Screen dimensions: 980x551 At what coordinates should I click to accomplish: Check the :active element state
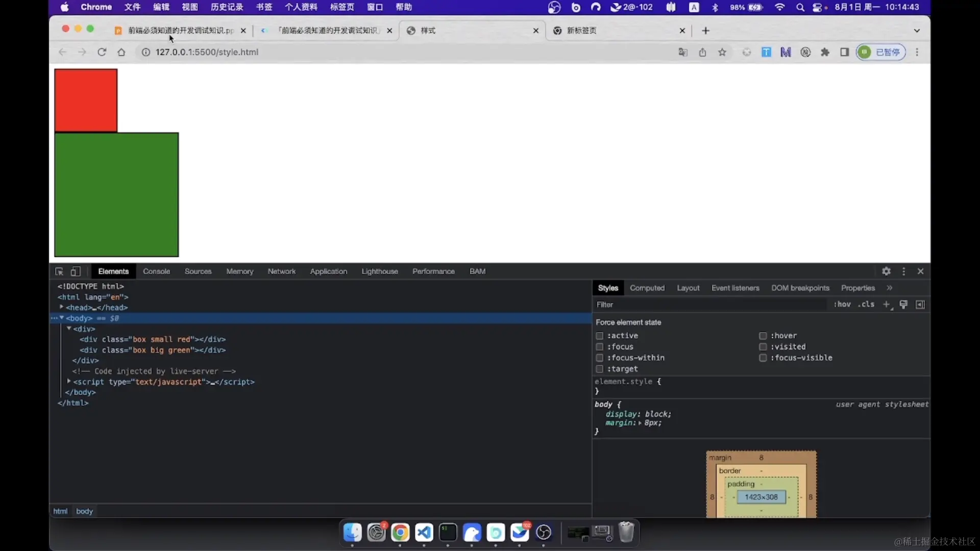tap(600, 336)
